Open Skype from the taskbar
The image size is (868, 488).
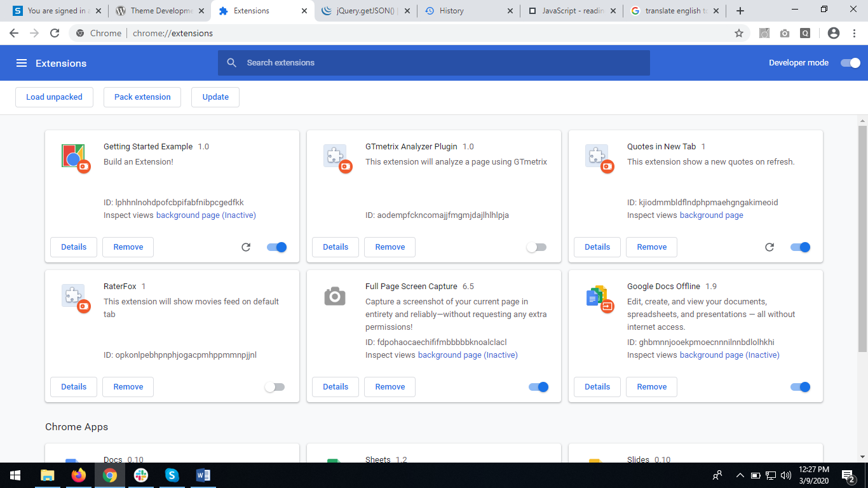(172, 475)
